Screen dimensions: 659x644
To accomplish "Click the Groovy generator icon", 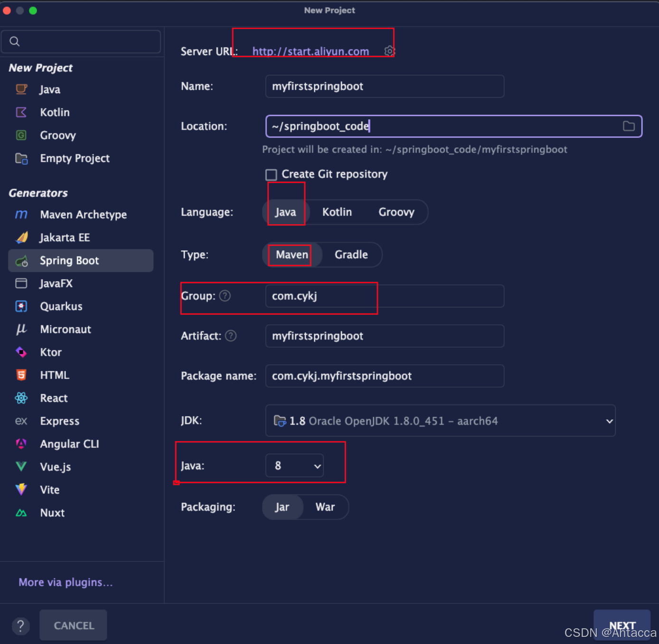I will (x=21, y=135).
